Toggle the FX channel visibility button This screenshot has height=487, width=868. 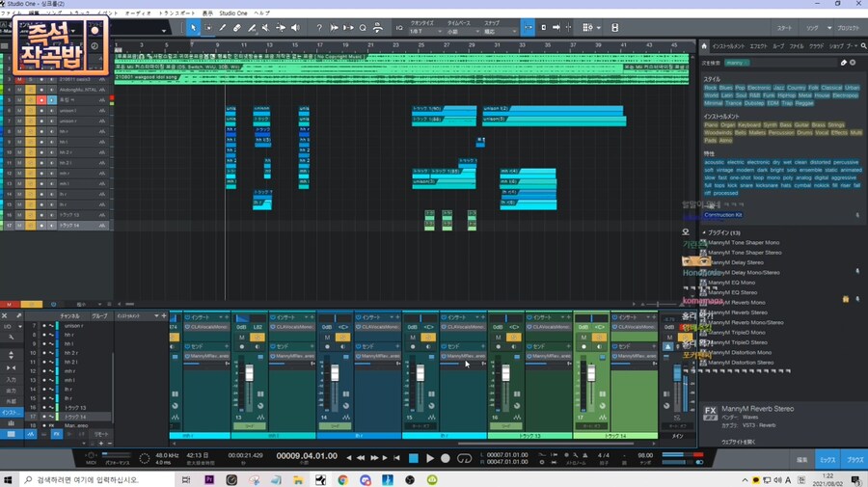(57, 434)
